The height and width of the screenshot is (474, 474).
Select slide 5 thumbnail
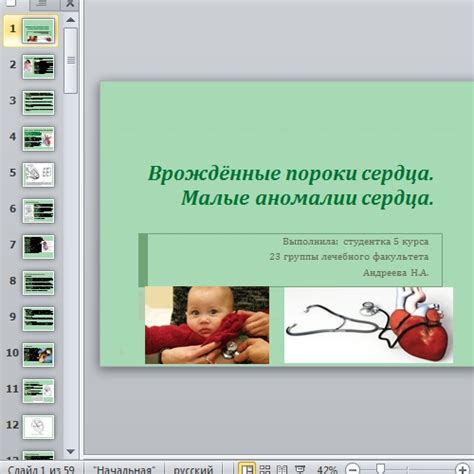click(x=38, y=175)
